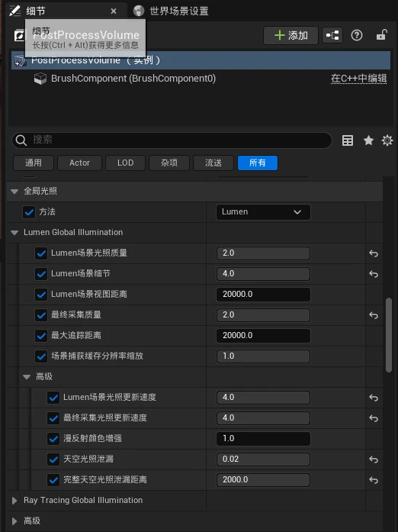398x532 pixels.
Task: Uncheck Lumen场景光照质量 checkbox
Action: [41, 253]
